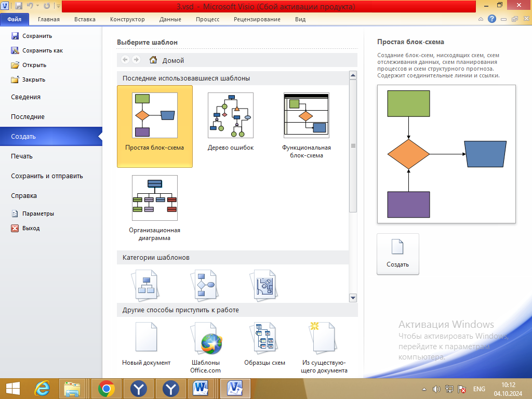Open the Последние section

coord(28,117)
